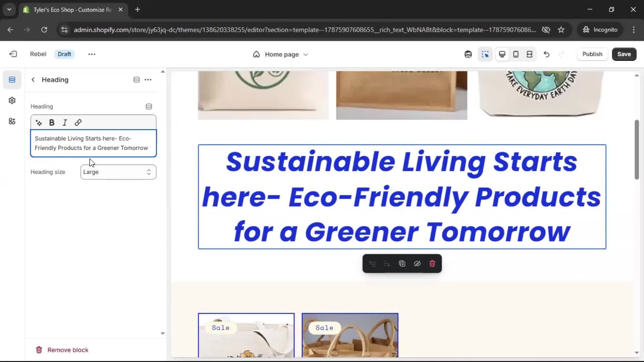
Task: Switch preview to mobile view
Action: click(516, 54)
